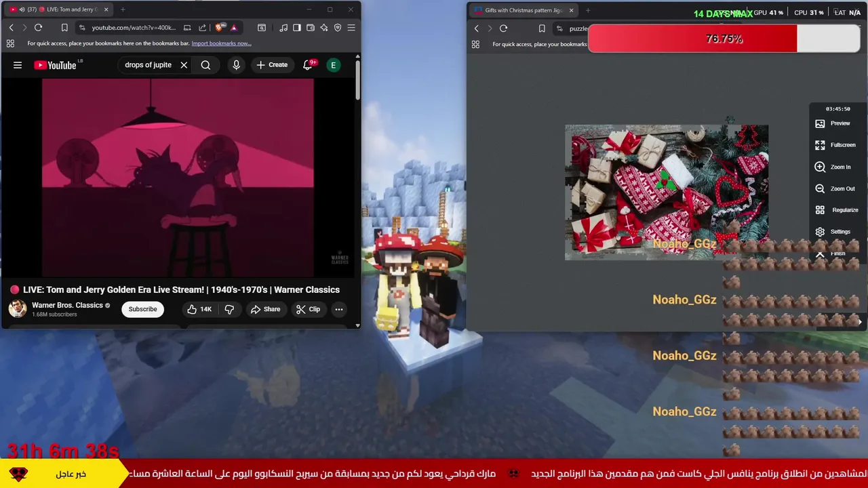Click the 03:45:50 puzzle timer

tap(838, 109)
